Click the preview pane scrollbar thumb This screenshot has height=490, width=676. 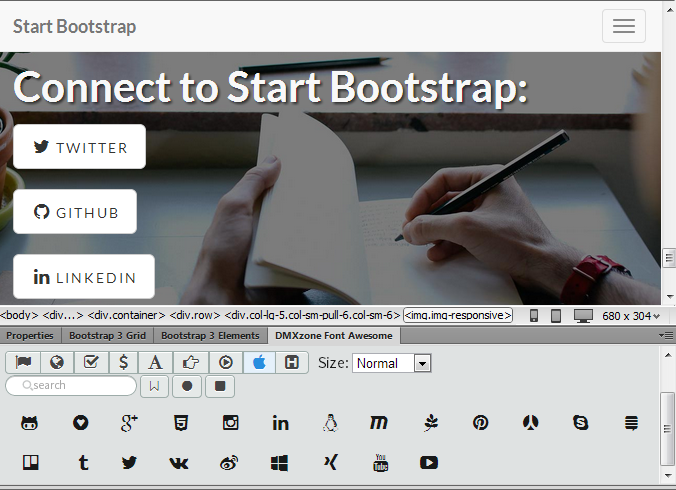669,258
